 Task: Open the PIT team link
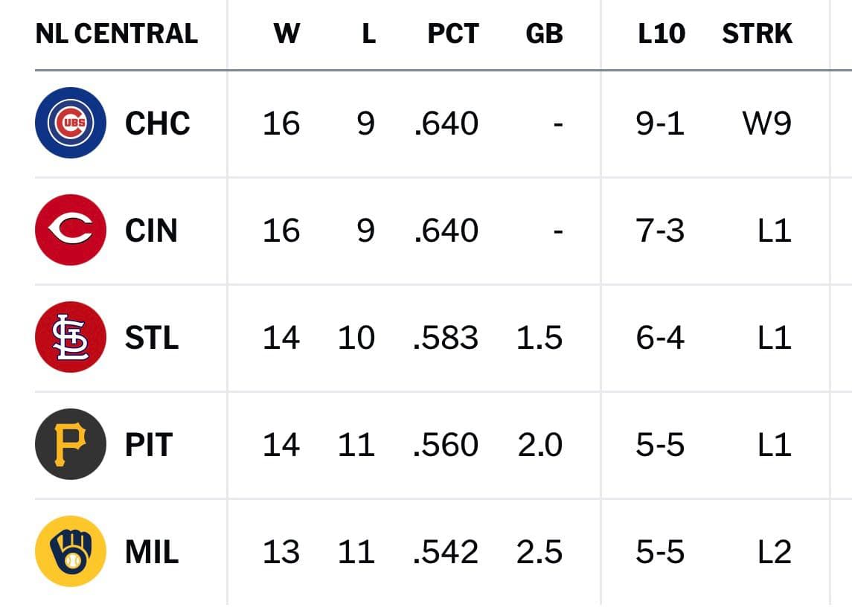pos(149,444)
